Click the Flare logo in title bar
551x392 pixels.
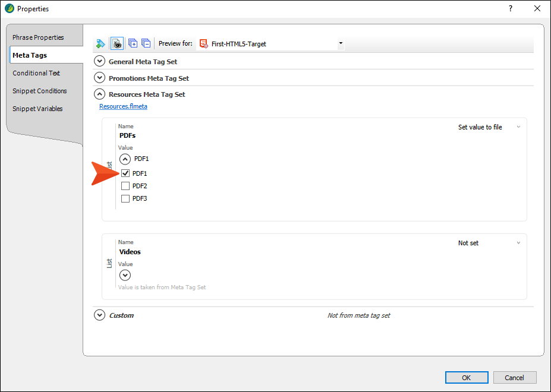[10, 8]
